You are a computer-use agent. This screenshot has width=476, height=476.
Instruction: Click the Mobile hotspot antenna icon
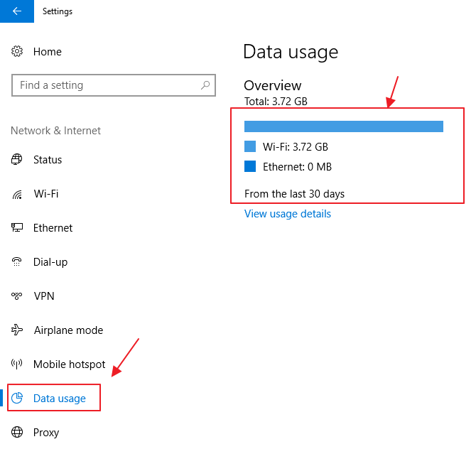[x=18, y=364]
